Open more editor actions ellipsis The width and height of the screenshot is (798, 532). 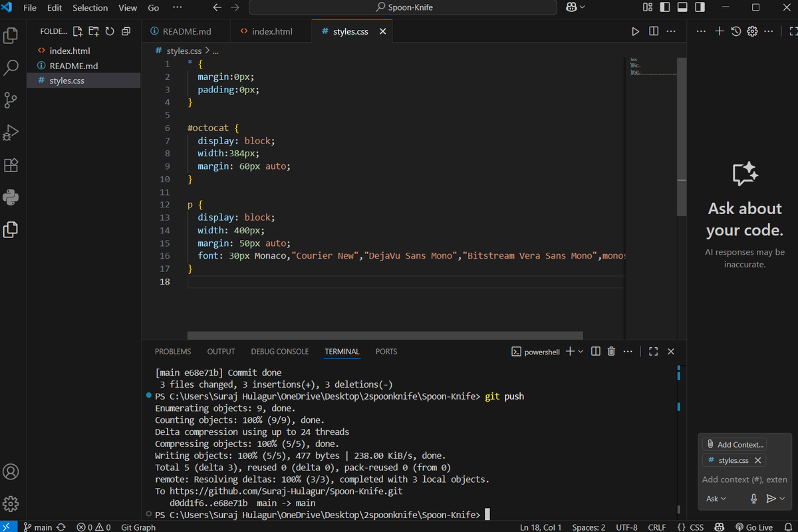pos(672,31)
